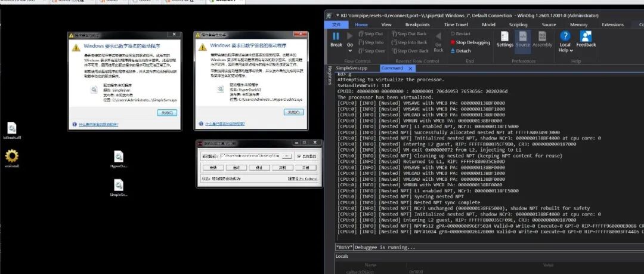Switch to the Source ribbon tab

(549, 24)
